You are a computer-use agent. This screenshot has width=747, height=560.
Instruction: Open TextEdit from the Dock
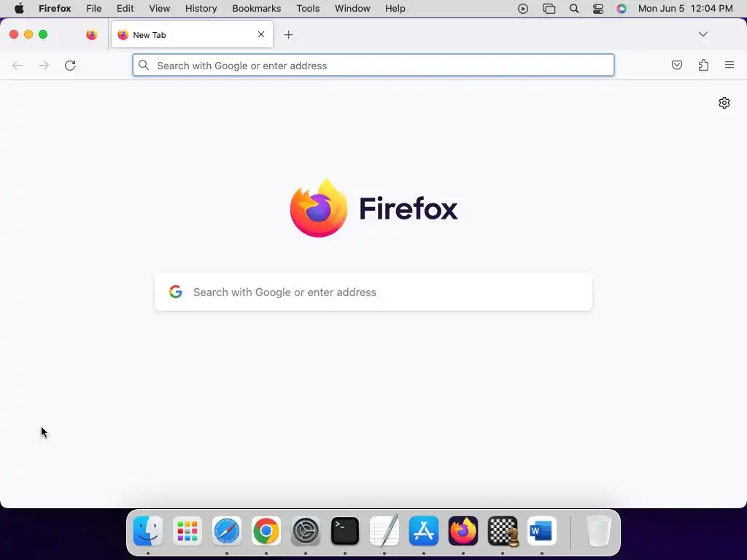(384, 531)
